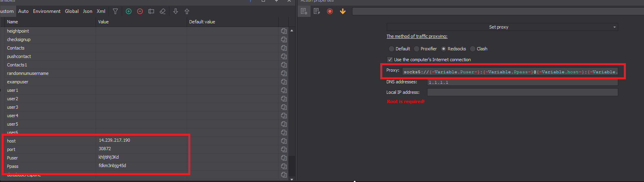
Task: Copy icon in exampuser row
Action: 284,82
